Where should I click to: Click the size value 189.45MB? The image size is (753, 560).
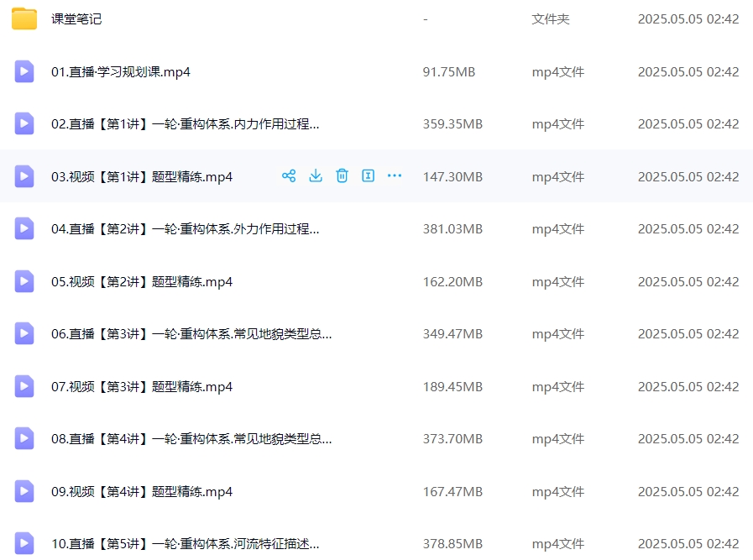(452, 386)
